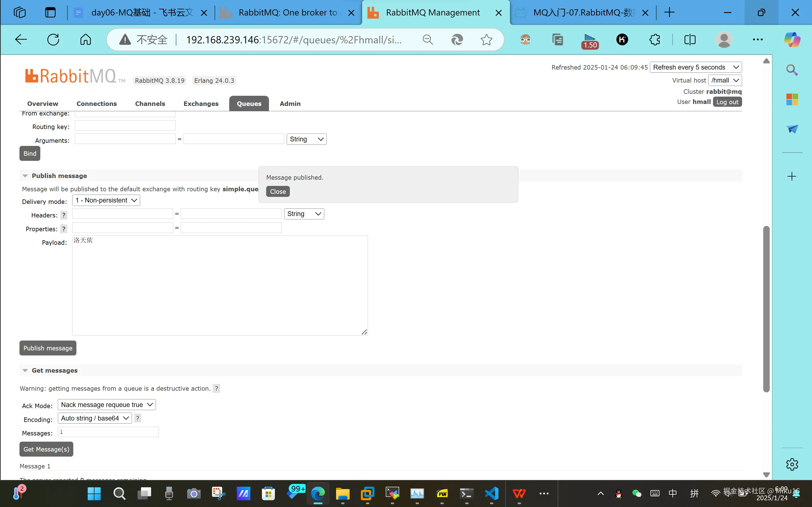Click the browser refresh icon

pyautogui.click(x=53, y=40)
